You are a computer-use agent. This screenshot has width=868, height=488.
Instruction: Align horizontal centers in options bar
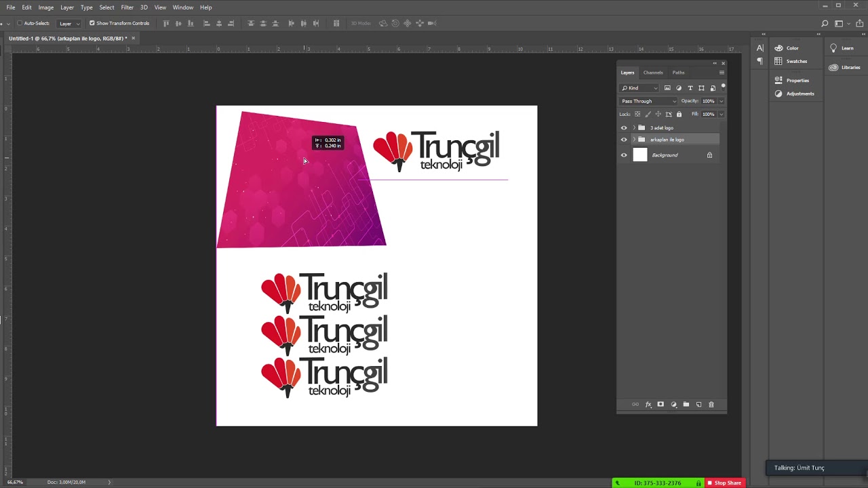(x=219, y=23)
